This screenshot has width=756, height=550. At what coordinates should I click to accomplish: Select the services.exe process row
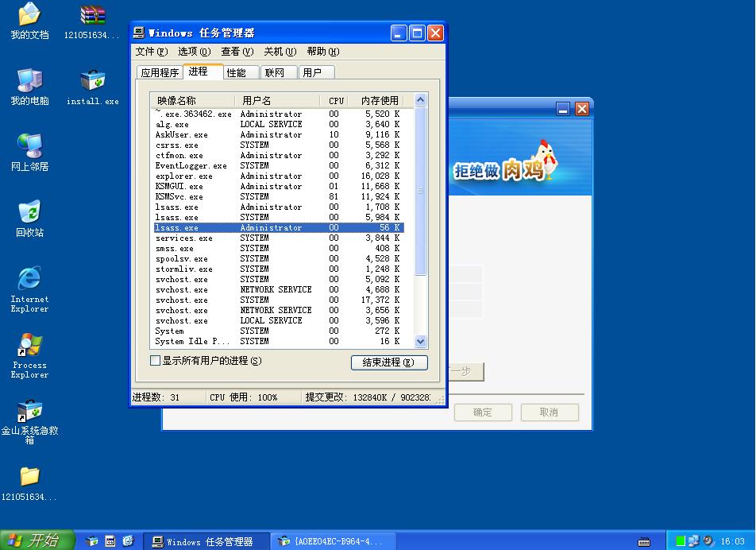[279, 238]
